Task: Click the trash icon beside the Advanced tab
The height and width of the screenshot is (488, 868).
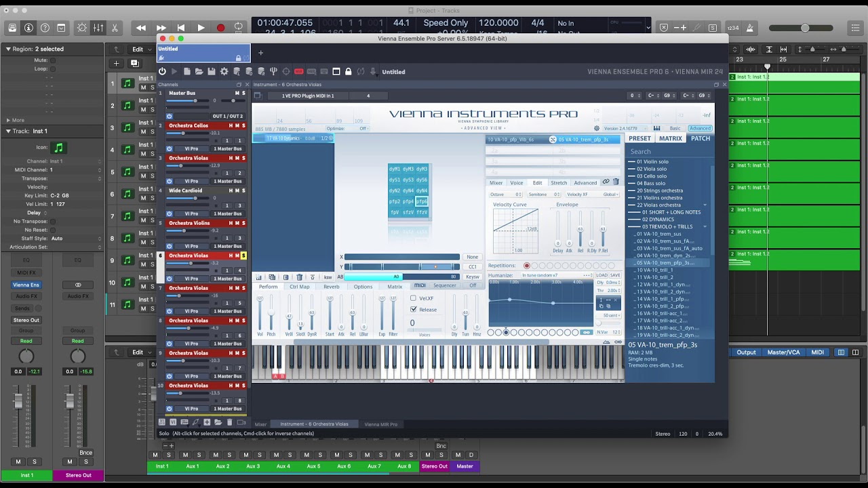Action: pos(616,182)
